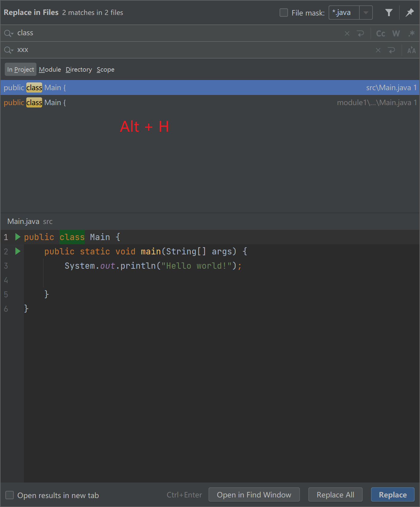
Task: Open search history magnifier in class field
Action: click(x=9, y=33)
